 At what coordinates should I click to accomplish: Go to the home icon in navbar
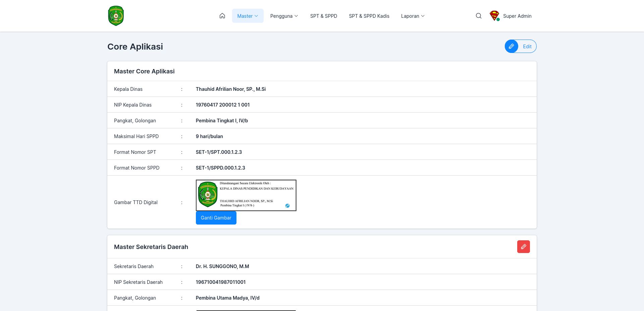[x=222, y=16]
